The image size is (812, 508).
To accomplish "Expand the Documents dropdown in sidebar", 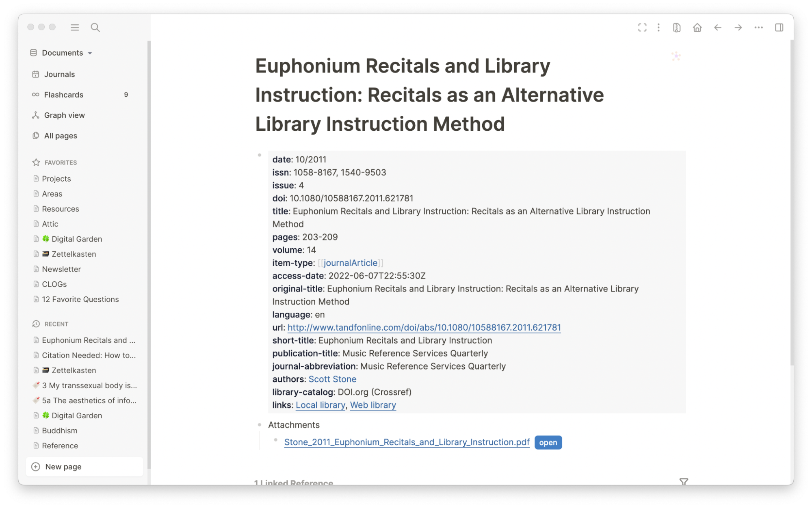I will (91, 52).
